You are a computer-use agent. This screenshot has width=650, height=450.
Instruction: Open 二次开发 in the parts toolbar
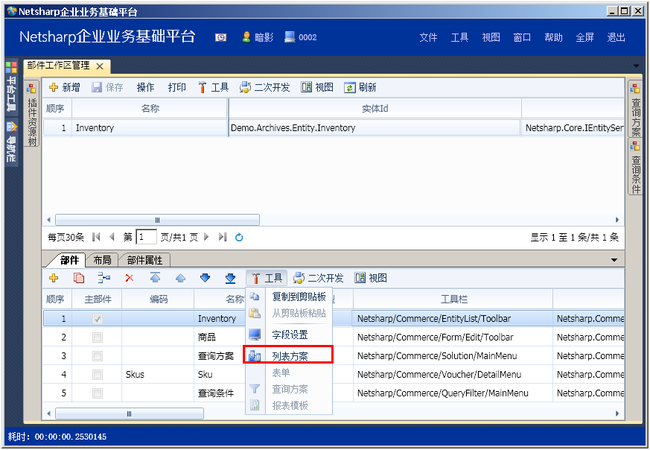tap(318, 278)
